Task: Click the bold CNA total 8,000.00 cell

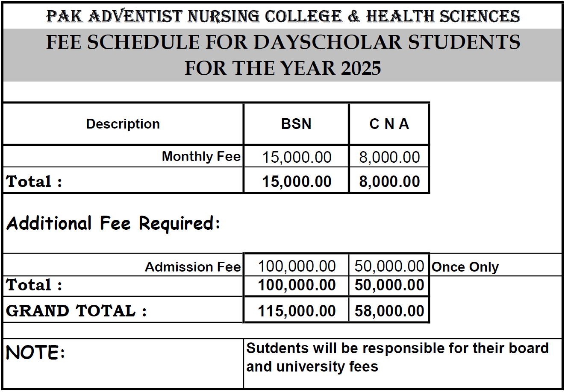Action: (389, 181)
